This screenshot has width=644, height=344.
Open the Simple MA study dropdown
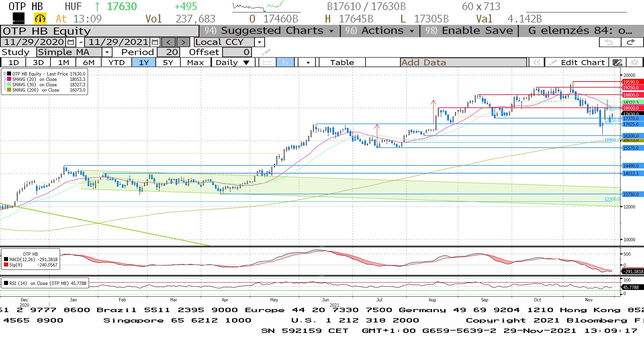tap(107, 52)
